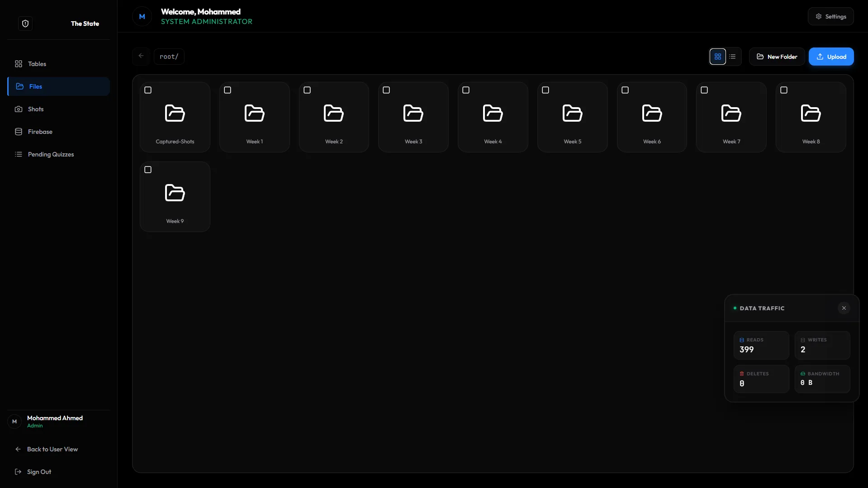Select the Files sidebar item
868x488 pixels.
click(x=58, y=86)
